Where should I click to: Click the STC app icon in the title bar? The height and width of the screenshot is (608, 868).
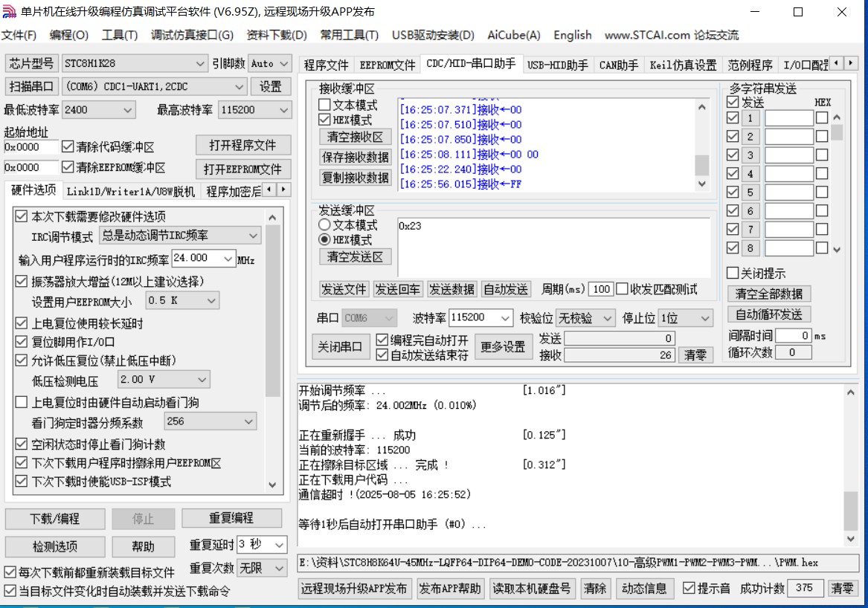click(9, 11)
